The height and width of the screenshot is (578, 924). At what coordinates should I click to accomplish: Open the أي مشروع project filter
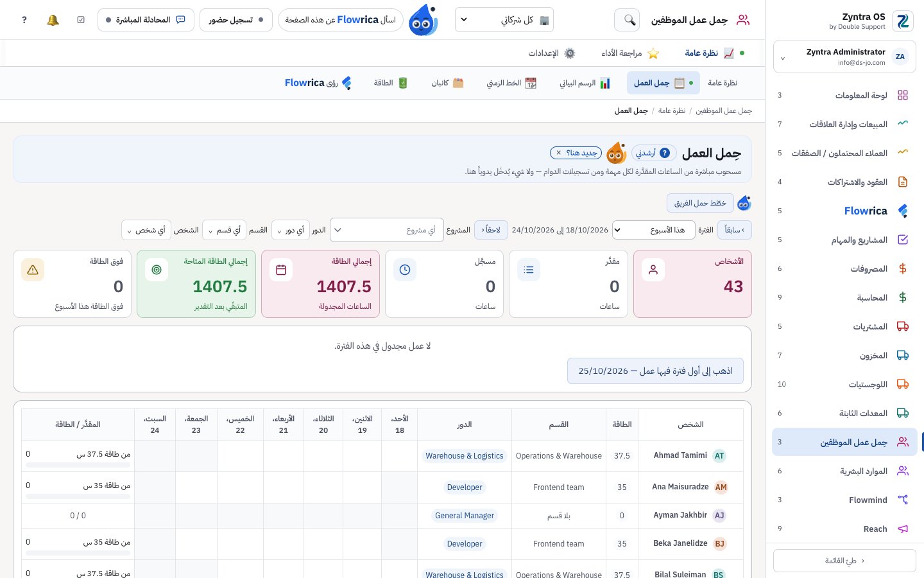pyautogui.click(x=387, y=230)
